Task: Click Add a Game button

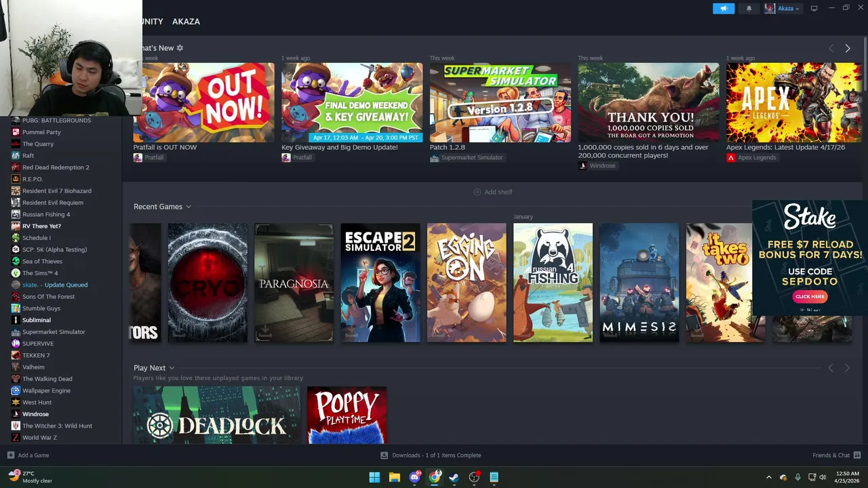Action: 28,455
